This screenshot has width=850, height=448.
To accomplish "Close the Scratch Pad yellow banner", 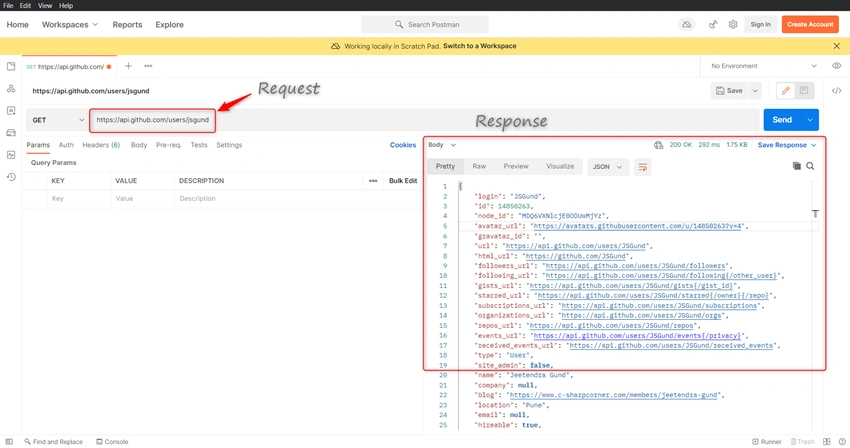I will (x=836, y=46).
